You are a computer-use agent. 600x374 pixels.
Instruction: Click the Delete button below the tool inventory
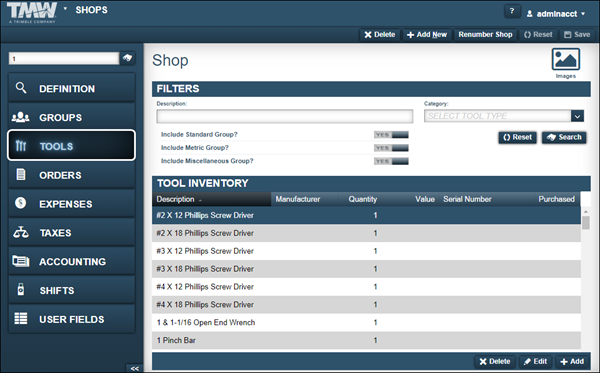(x=495, y=361)
